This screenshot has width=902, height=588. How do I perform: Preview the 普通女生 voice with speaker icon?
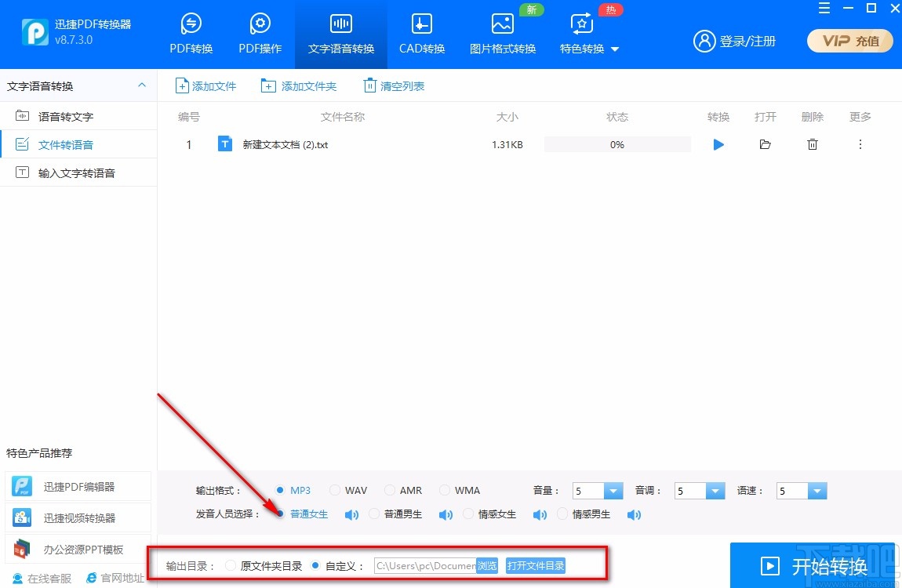click(351, 514)
